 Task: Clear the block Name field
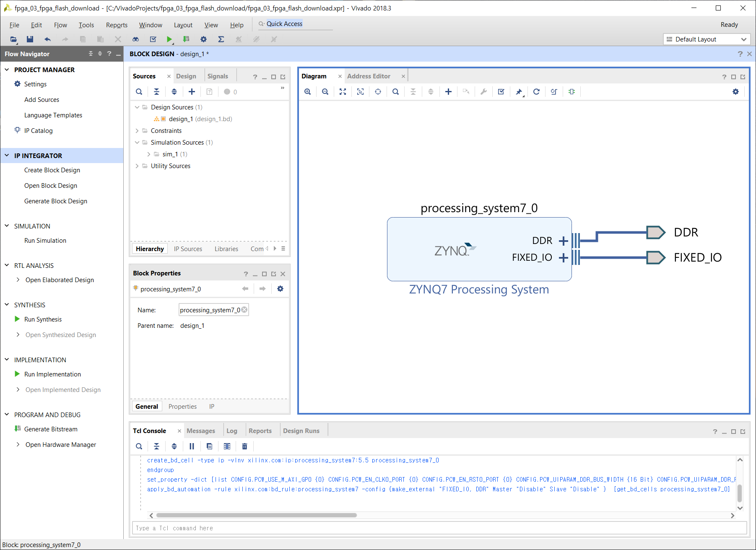pos(244,310)
